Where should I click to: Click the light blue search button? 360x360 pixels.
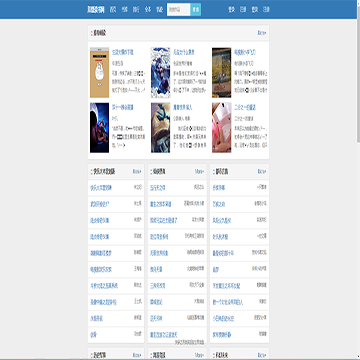(x=196, y=10)
